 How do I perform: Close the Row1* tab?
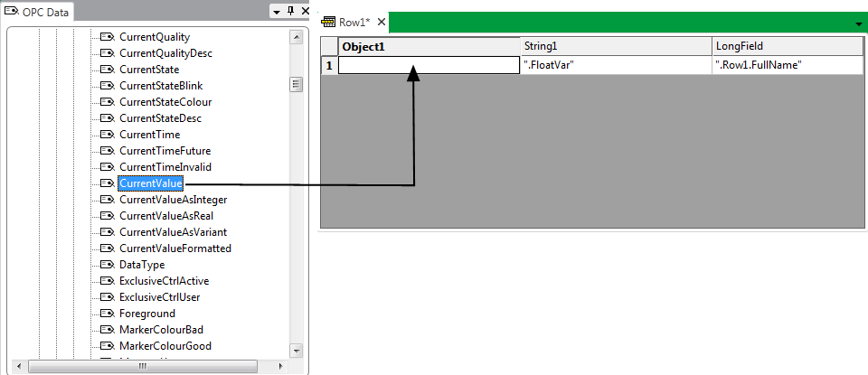(x=382, y=23)
